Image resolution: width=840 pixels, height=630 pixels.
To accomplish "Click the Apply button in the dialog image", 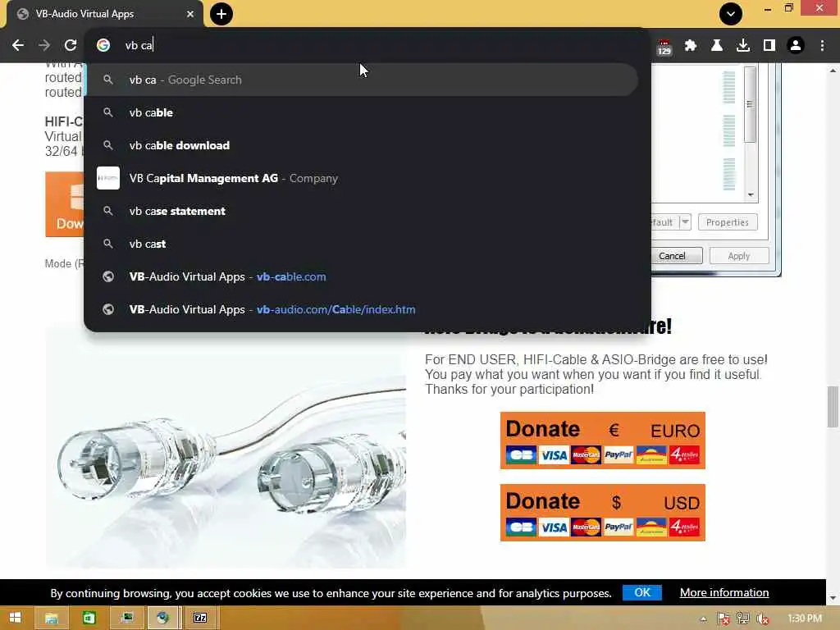I will point(739,256).
